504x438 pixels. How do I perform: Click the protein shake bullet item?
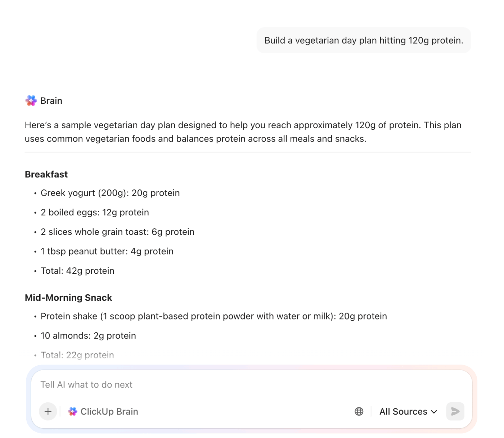click(x=214, y=316)
